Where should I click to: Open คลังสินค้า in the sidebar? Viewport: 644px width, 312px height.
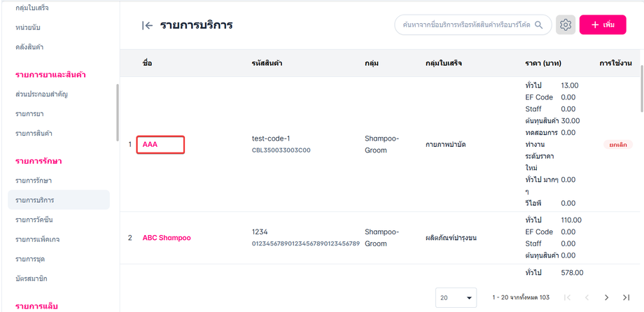point(34,47)
